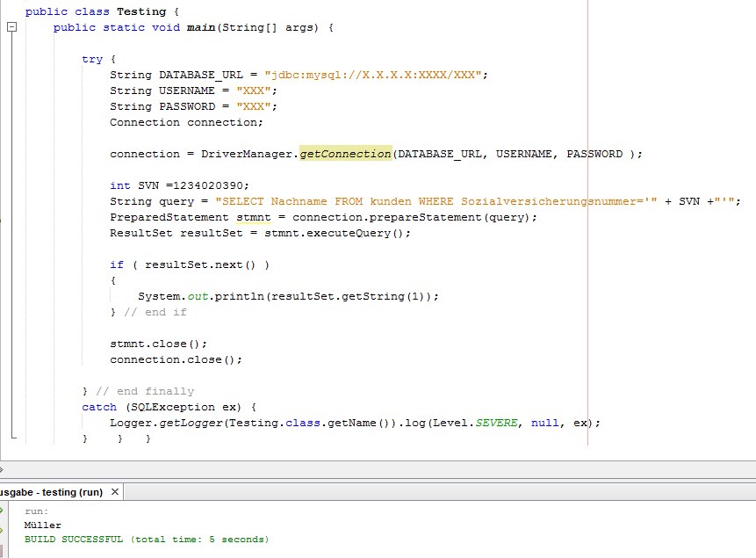Viewport: 756px width, 558px height.
Task: Click the BUILD SUCCESSFUL message
Action: [x=147, y=540]
